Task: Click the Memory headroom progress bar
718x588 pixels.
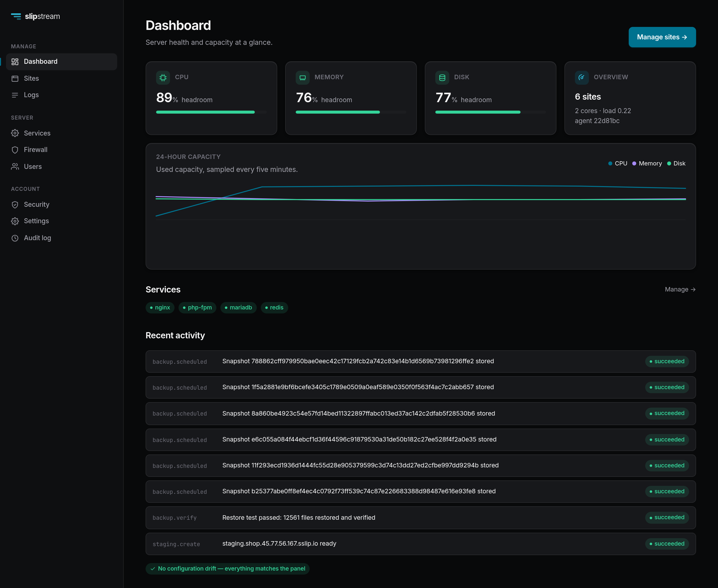Action: tap(351, 112)
